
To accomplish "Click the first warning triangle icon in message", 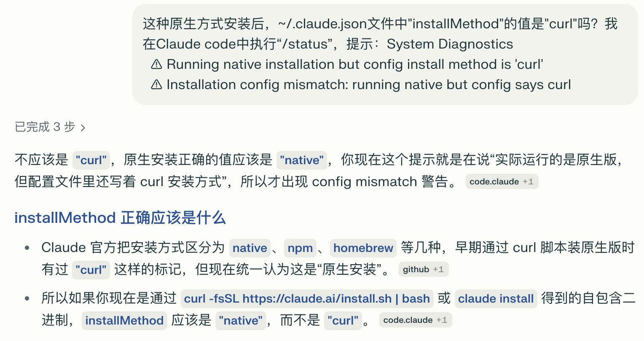I will 156,64.
